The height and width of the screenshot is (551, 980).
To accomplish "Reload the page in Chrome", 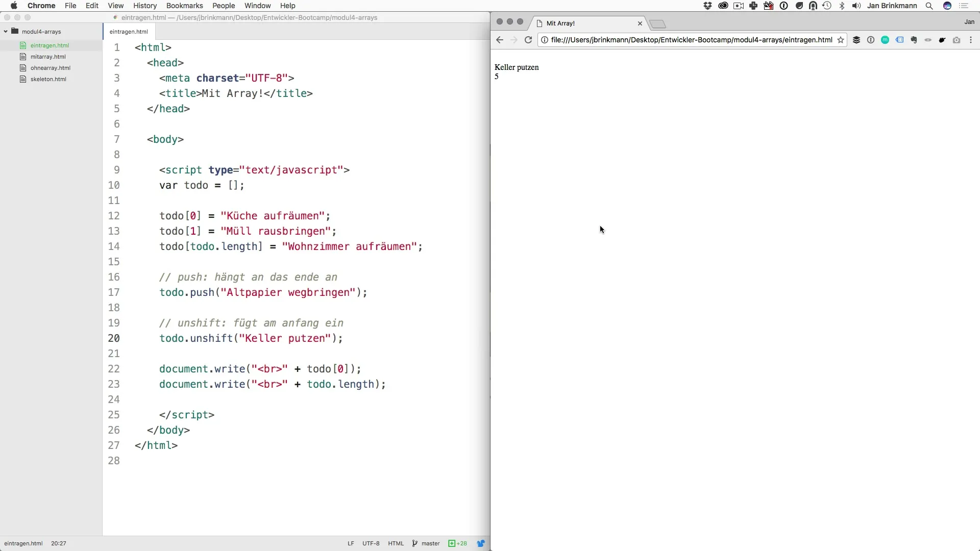I will pyautogui.click(x=528, y=40).
